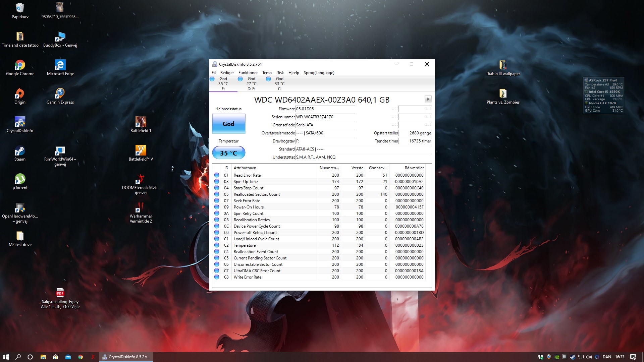The width and height of the screenshot is (644, 362).
Task: Click the Opstart tæller value 2680 gange
Action: (415, 133)
